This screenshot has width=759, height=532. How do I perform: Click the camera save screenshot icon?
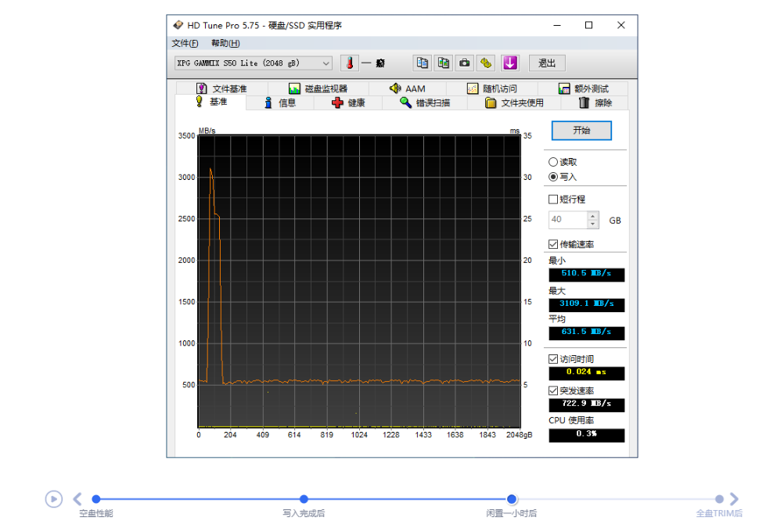465,63
